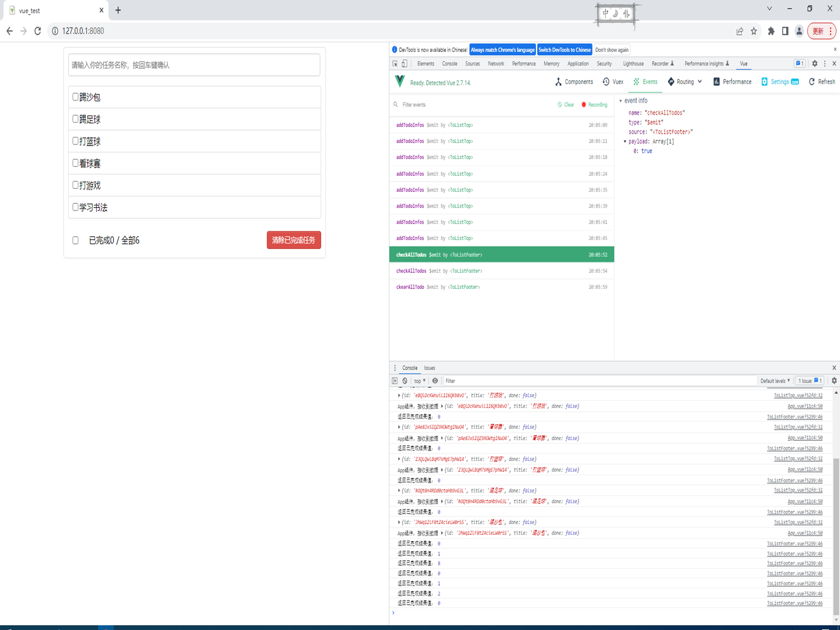Open Vue devtools Settings
840x630 pixels.
coord(780,82)
